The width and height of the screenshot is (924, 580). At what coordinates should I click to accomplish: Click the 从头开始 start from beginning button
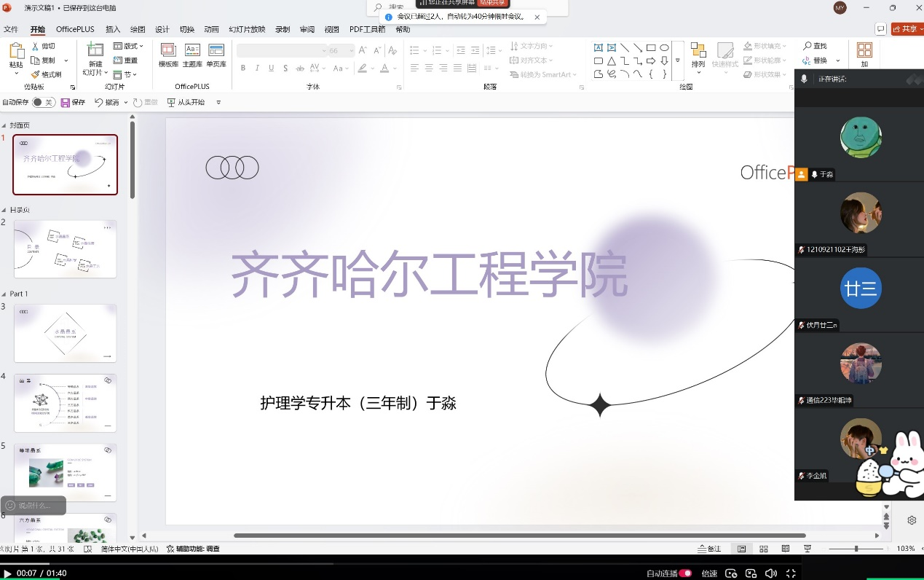(x=186, y=103)
